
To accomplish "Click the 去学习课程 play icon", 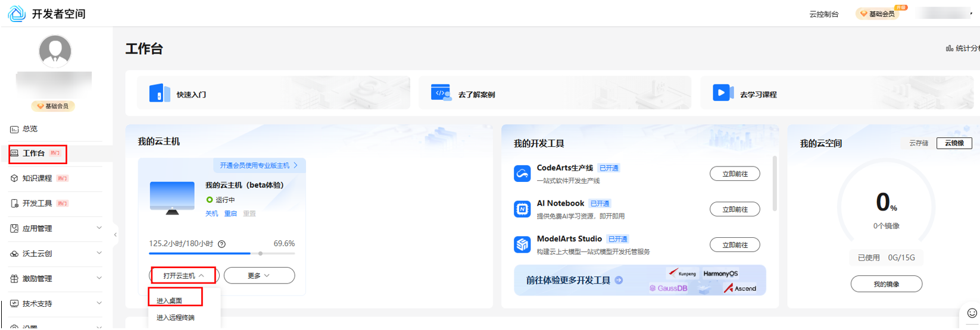I will [x=723, y=93].
